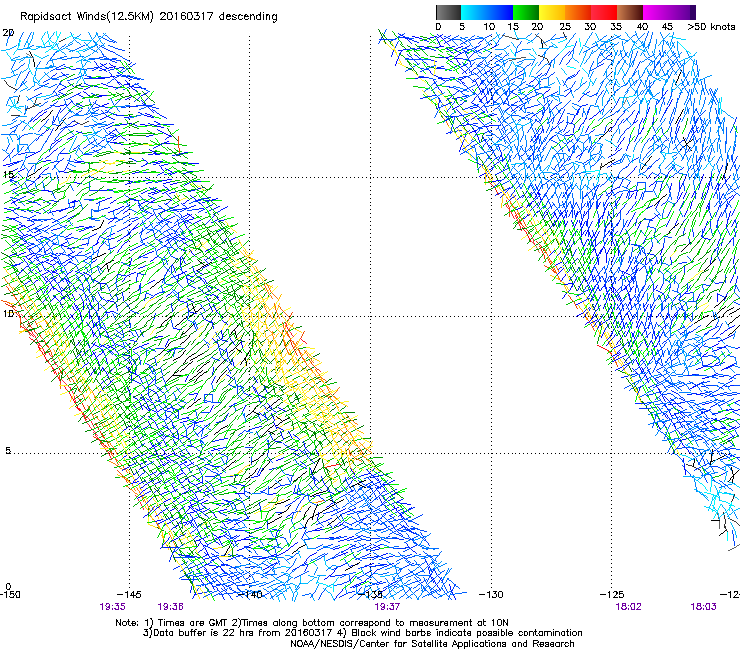Click the legend tick label '40'

642,27
